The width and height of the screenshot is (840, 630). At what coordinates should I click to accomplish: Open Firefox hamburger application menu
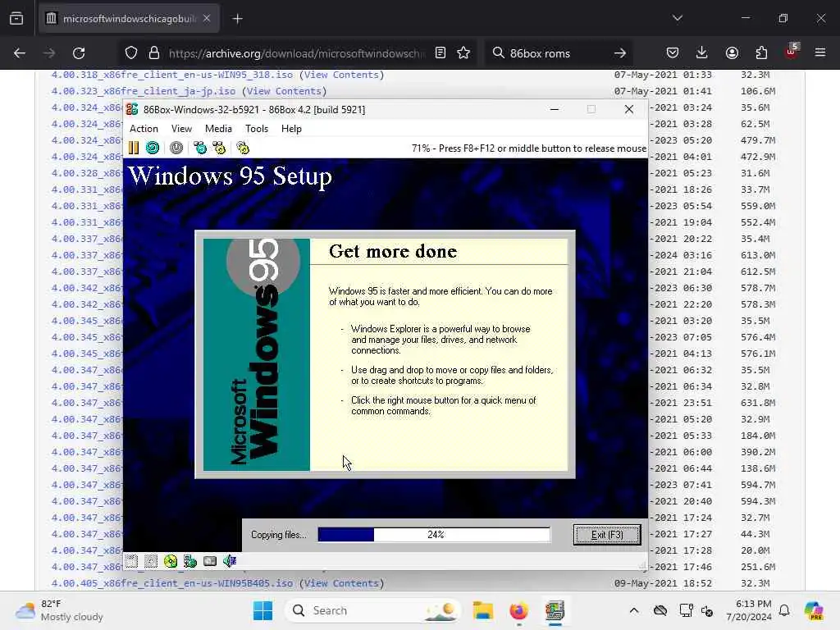pyautogui.click(x=820, y=53)
